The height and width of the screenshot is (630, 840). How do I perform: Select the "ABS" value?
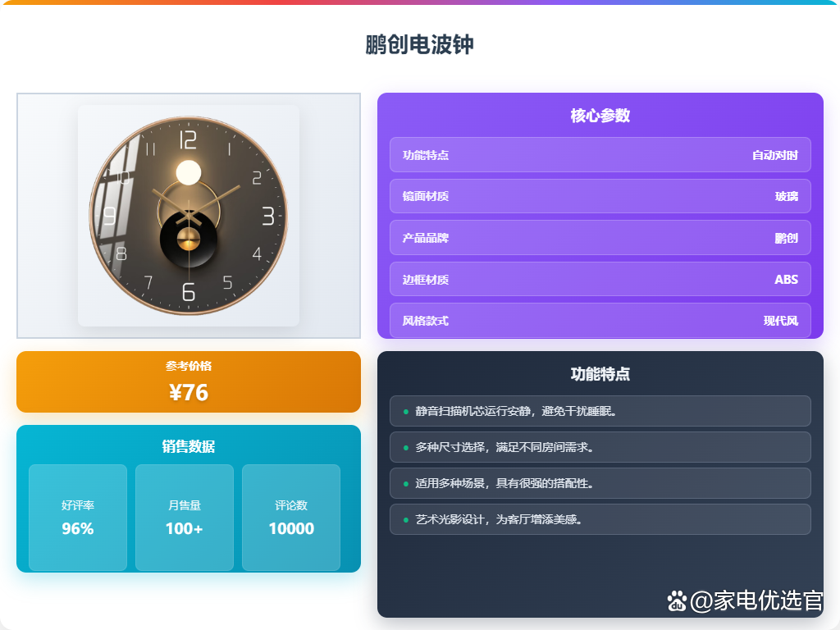787,279
